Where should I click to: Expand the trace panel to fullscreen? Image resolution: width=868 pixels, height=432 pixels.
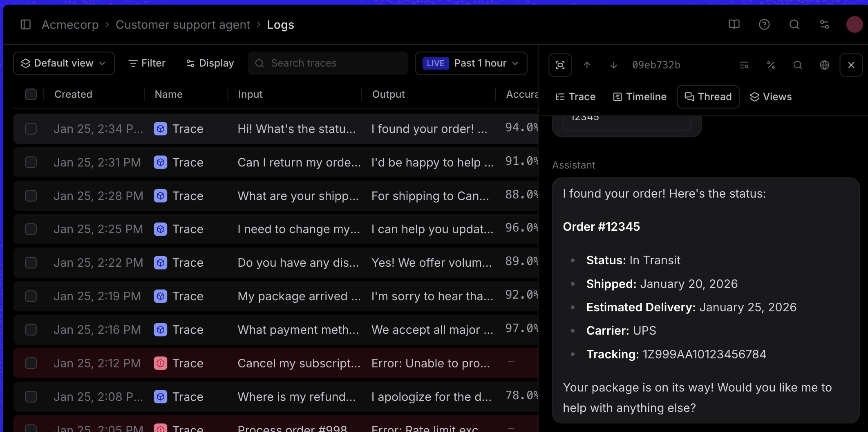(560, 65)
